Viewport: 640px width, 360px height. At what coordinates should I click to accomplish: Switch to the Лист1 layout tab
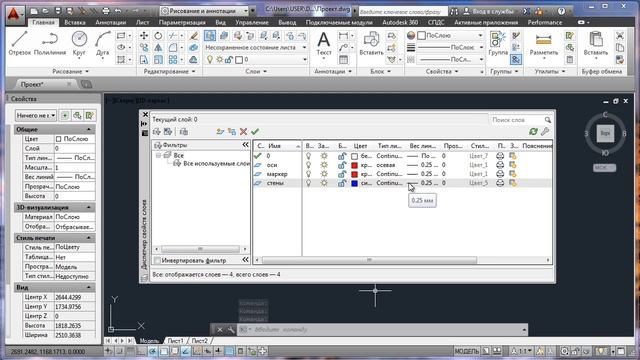175,340
